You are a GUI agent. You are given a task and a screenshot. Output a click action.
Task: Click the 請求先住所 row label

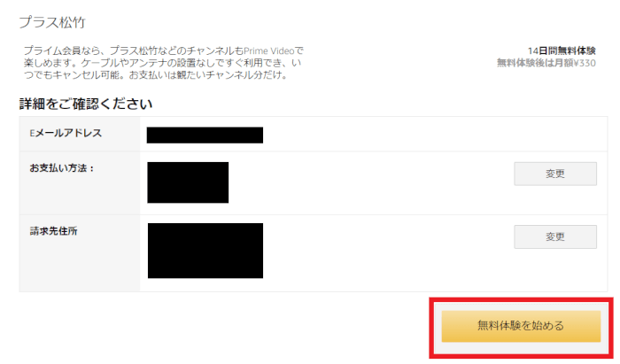(x=53, y=231)
